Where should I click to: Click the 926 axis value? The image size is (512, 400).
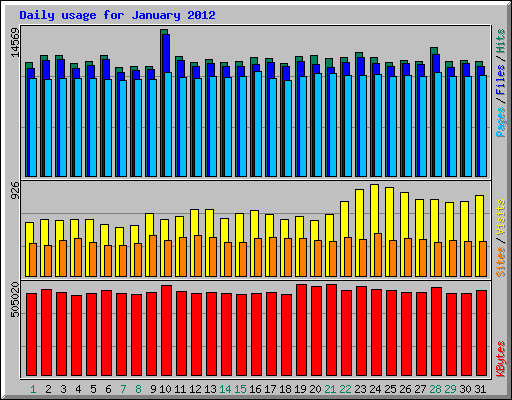coord(15,190)
